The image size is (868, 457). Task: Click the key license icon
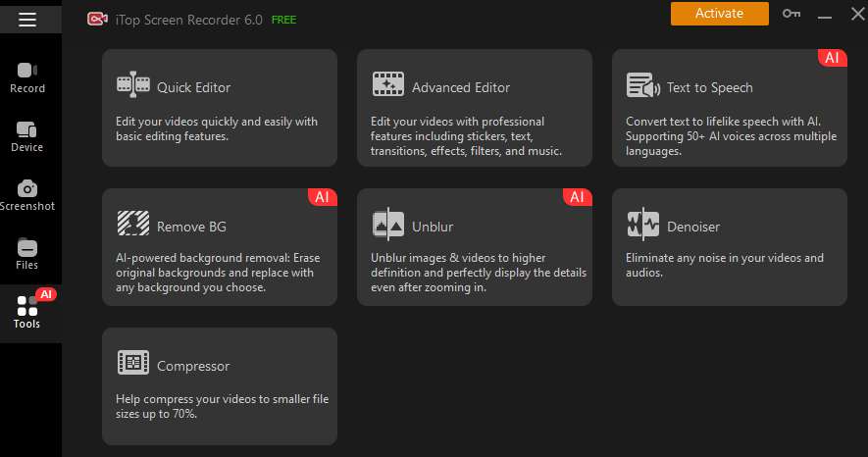tap(791, 14)
